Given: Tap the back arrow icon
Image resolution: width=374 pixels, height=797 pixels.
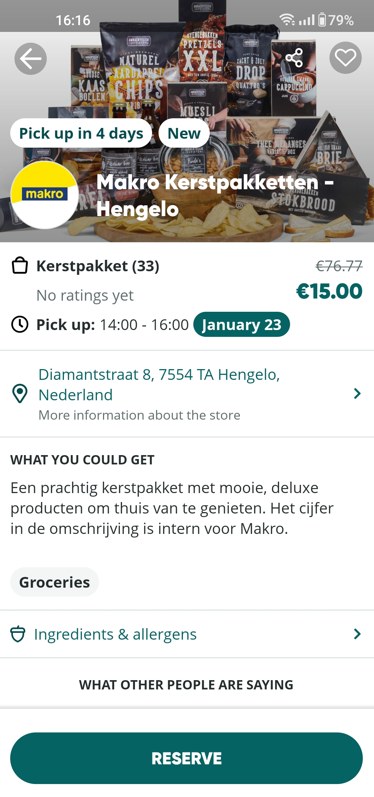Looking at the screenshot, I should click(30, 58).
